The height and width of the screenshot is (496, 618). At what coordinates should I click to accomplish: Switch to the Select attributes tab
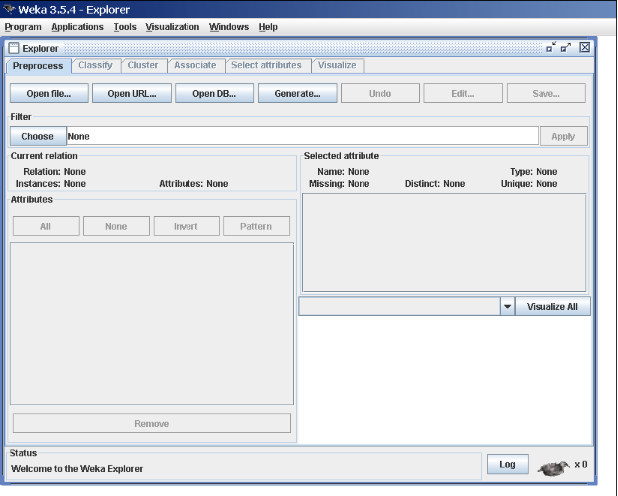[x=266, y=65]
